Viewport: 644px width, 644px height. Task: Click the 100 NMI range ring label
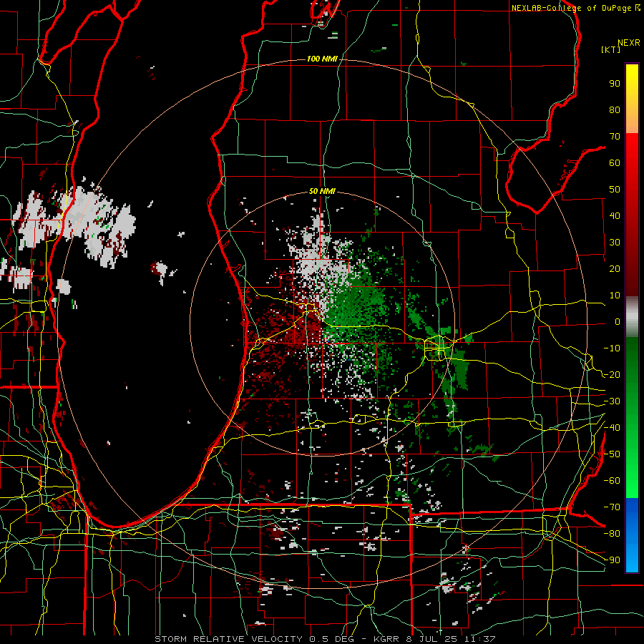[322, 59]
